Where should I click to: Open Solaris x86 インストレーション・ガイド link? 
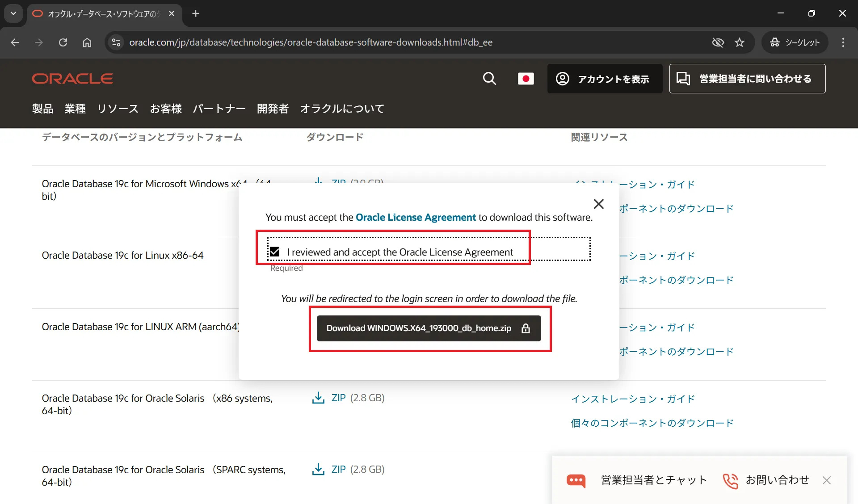click(633, 399)
